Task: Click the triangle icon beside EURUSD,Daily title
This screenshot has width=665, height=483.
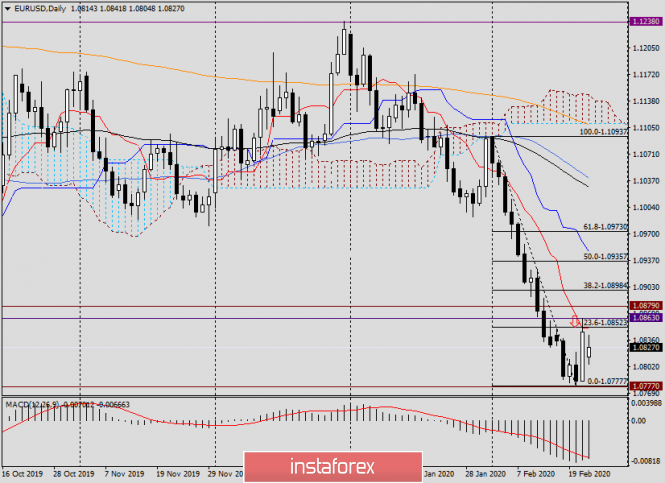Action: 6,6
